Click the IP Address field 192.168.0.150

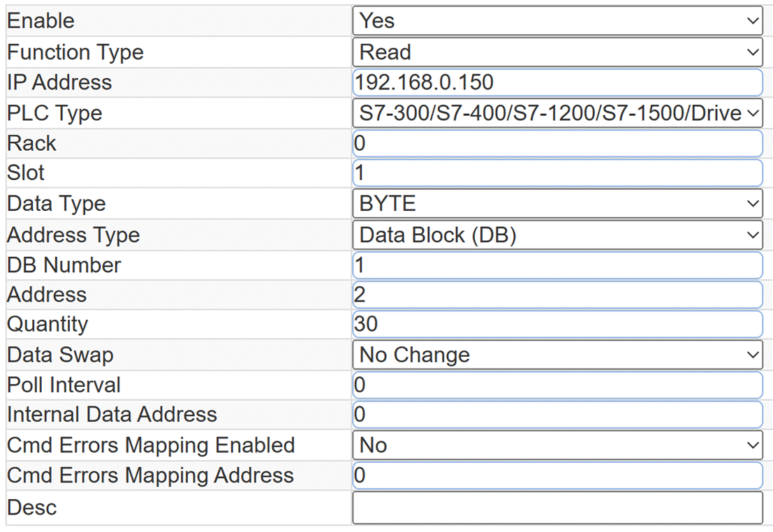click(557, 82)
